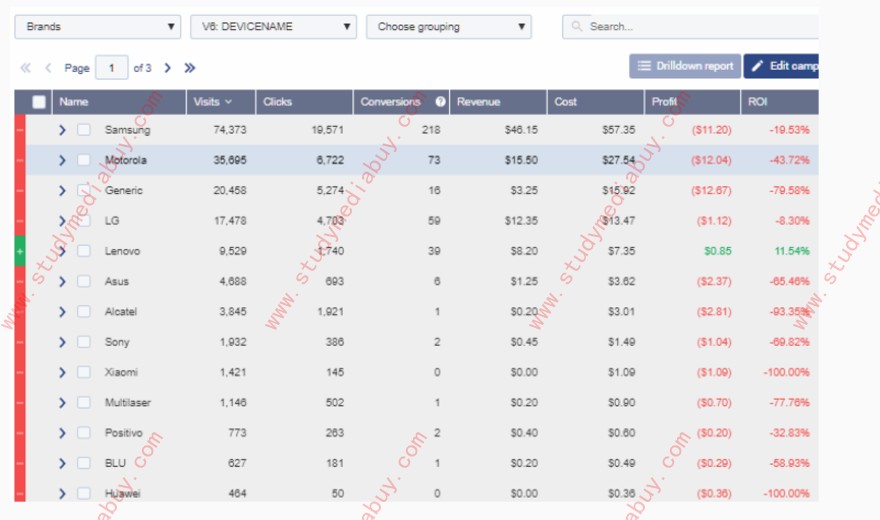Expand the Sony row chevron
The image size is (880, 520).
click(62, 342)
